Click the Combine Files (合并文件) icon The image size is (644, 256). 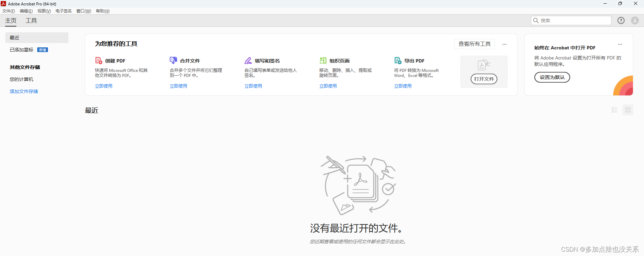coord(173,60)
